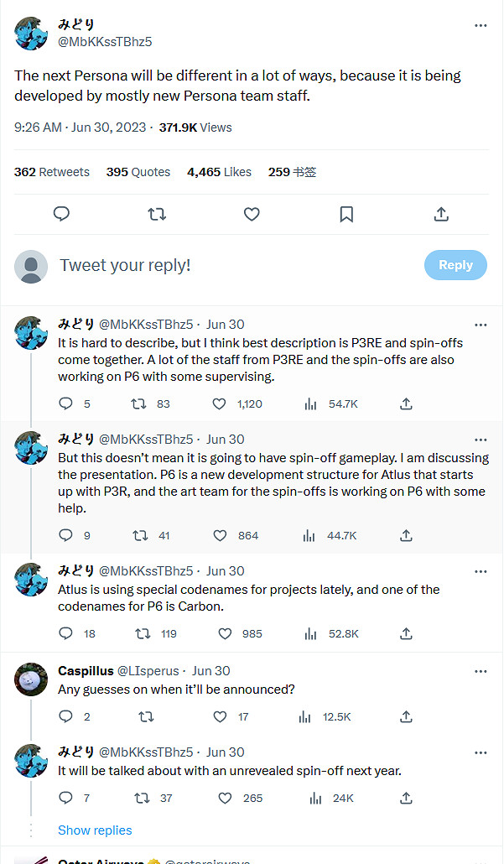Viewport: 504px width, 864px height.
Task: View analytics on the unrevealed spin-off reply
Action: pos(311,798)
